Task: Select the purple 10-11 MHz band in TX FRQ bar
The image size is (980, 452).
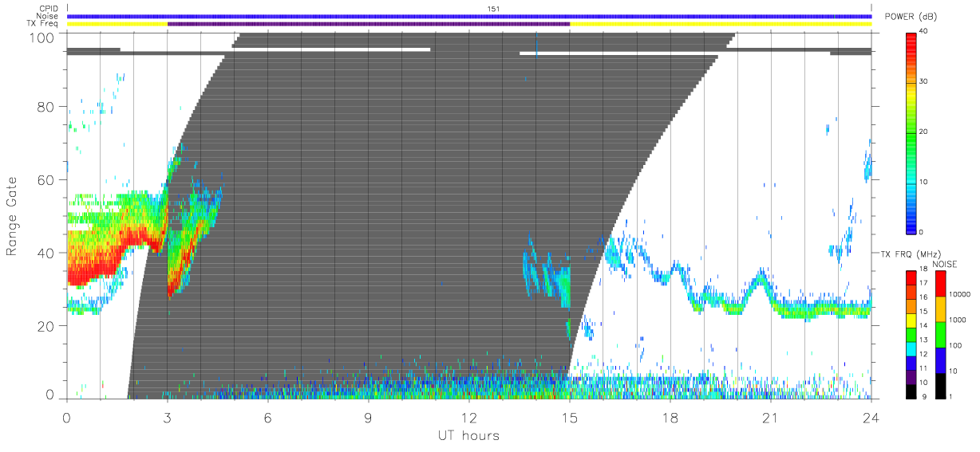Action: [911, 375]
